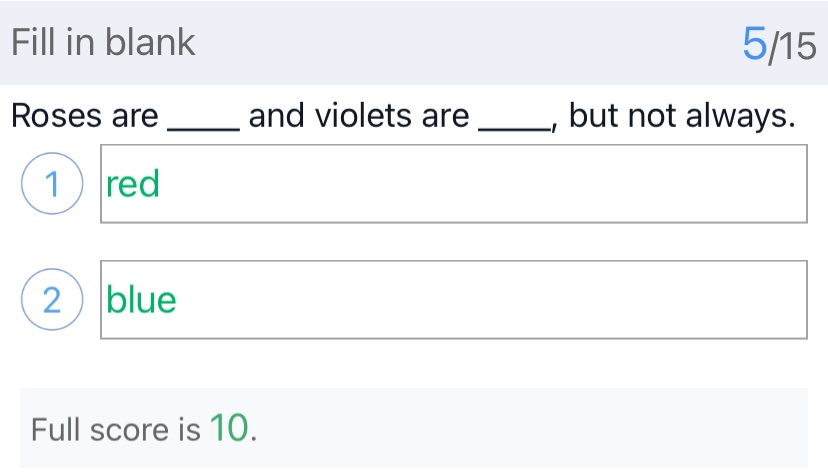Click the green answer text "blue"

pos(141,300)
